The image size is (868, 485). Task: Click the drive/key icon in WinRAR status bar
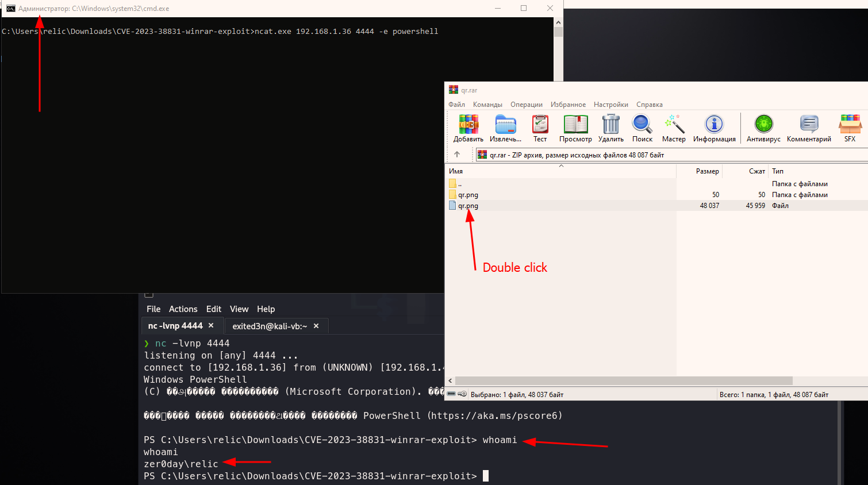tap(457, 394)
